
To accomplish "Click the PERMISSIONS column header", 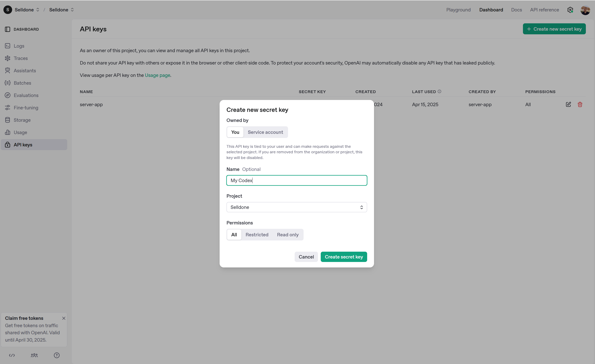I will coord(540,92).
